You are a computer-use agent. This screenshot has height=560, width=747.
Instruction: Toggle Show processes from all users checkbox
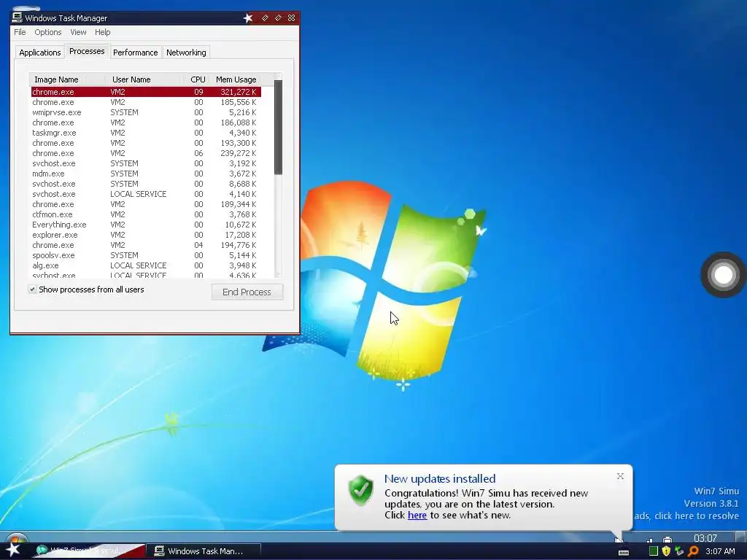pyautogui.click(x=32, y=289)
